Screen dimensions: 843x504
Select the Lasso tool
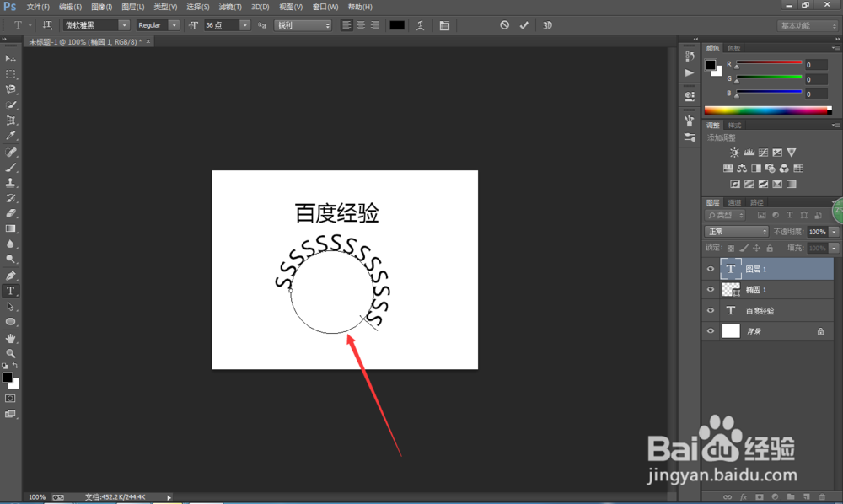coord(10,89)
